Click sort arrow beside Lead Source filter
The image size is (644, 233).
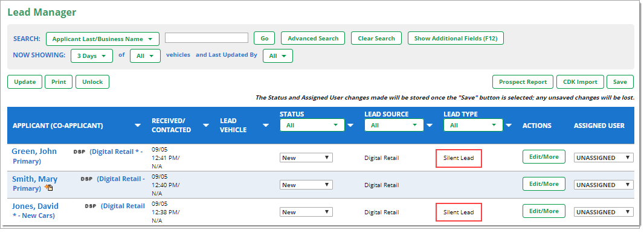click(x=430, y=126)
